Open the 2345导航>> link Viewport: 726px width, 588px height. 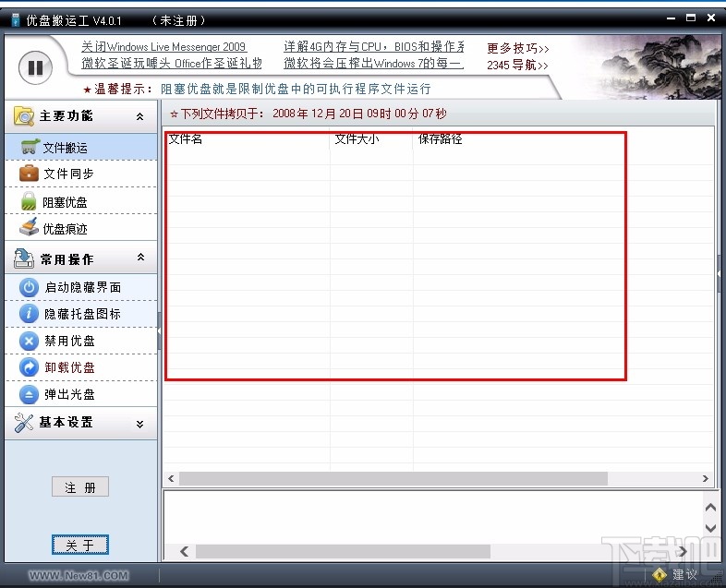[x=517, y=66]
